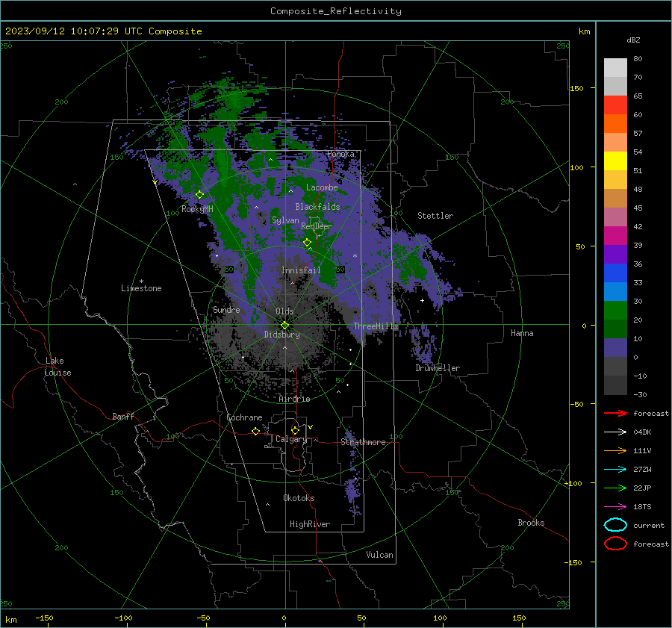Click the ThreeHills map label
The height and width of the screenshot is (628, 672).
(x=376, y=326)
